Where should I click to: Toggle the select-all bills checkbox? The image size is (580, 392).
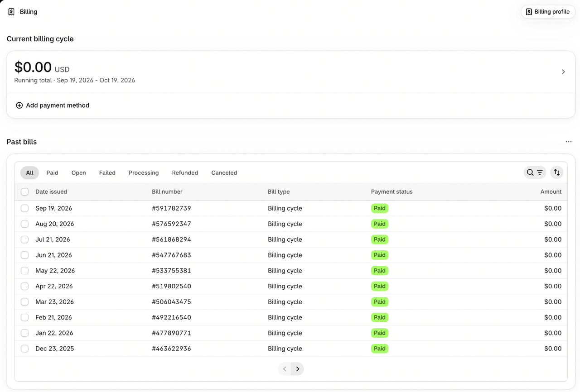tap(24, 192)
